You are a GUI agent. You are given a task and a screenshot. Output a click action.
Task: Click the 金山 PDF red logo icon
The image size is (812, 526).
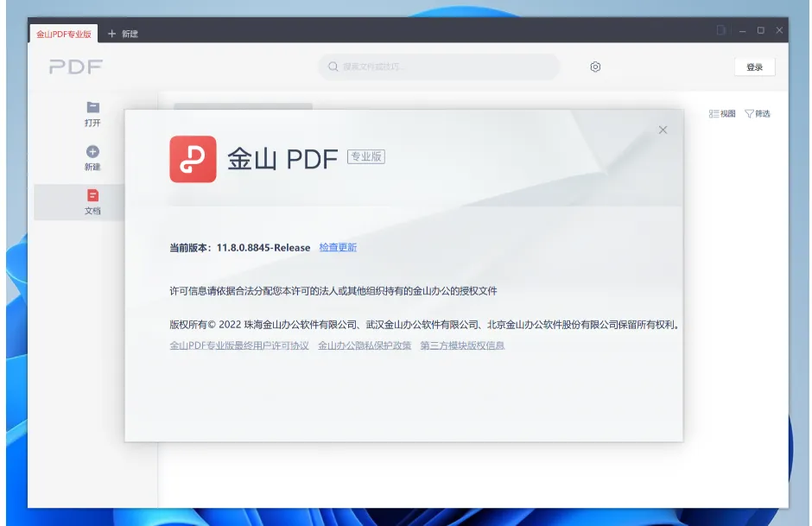(x=193, y=159)
